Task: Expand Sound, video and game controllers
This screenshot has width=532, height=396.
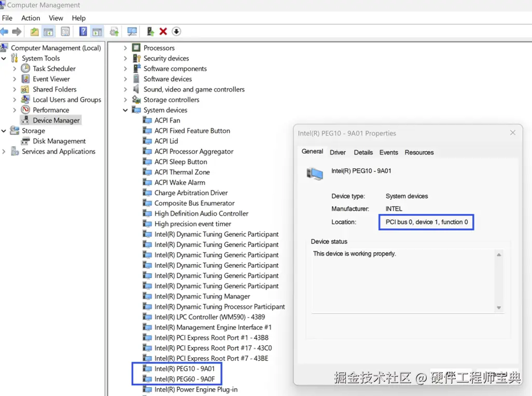Action: tap(125, 89)
